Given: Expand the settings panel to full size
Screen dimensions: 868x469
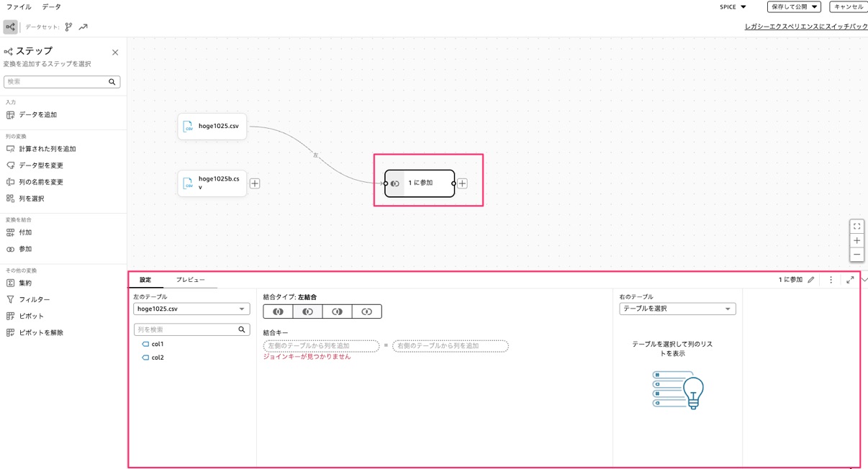Looking at the screenshot, I should [x=850, y=280].
